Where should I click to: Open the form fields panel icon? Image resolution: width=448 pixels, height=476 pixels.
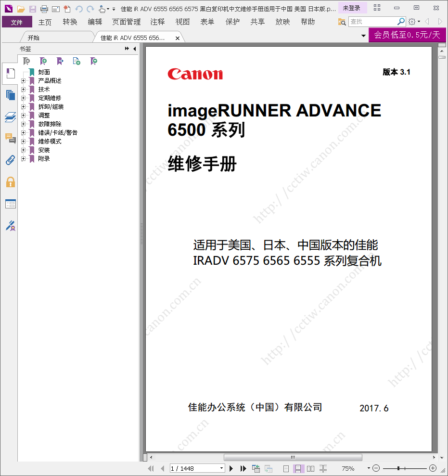[10, 204]
